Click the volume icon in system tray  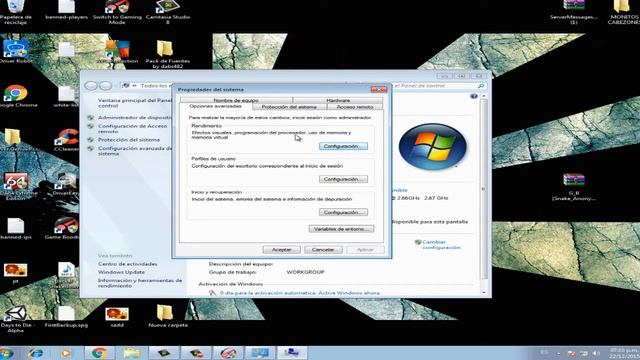coord(596,353)
